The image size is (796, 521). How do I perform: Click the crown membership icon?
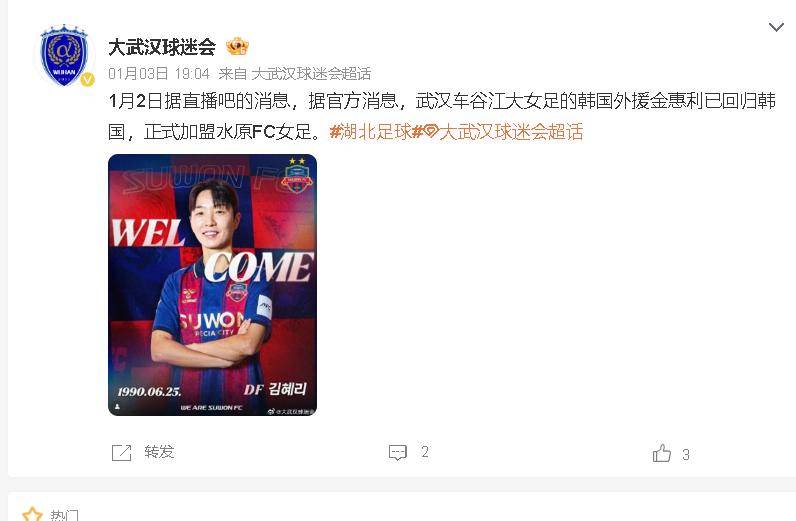pyautogui.click(x=237, y=47)
